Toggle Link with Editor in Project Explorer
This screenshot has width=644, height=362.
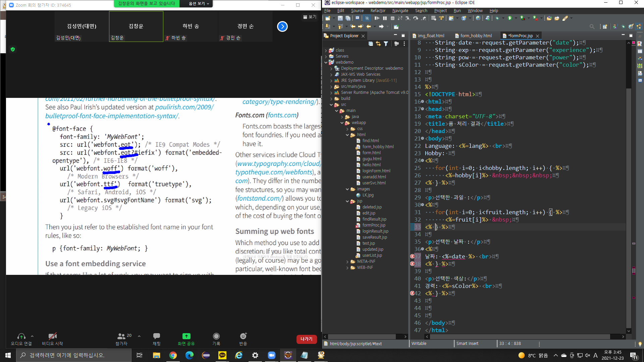coord(378,44)
